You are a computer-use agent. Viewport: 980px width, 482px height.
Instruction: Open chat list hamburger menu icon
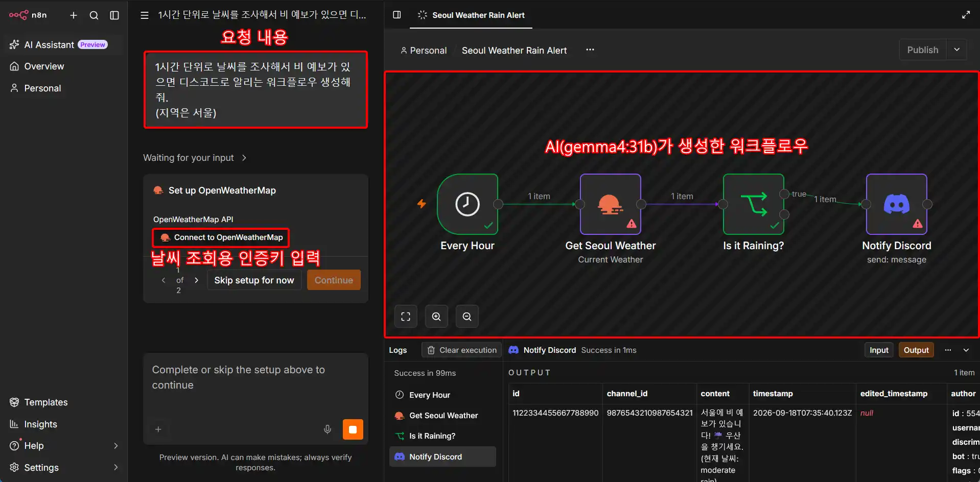tap(145, 15)
